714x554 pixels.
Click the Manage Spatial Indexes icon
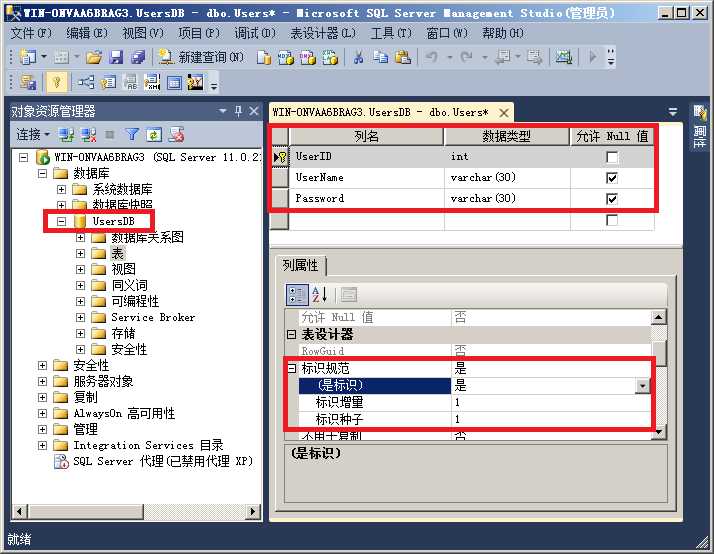click(x=196, y=83)
